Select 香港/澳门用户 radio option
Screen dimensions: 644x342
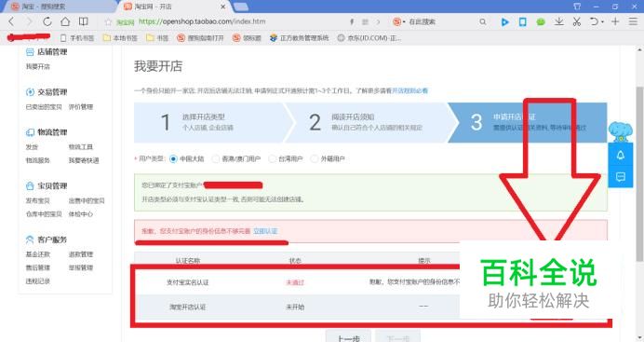(216, 158)
